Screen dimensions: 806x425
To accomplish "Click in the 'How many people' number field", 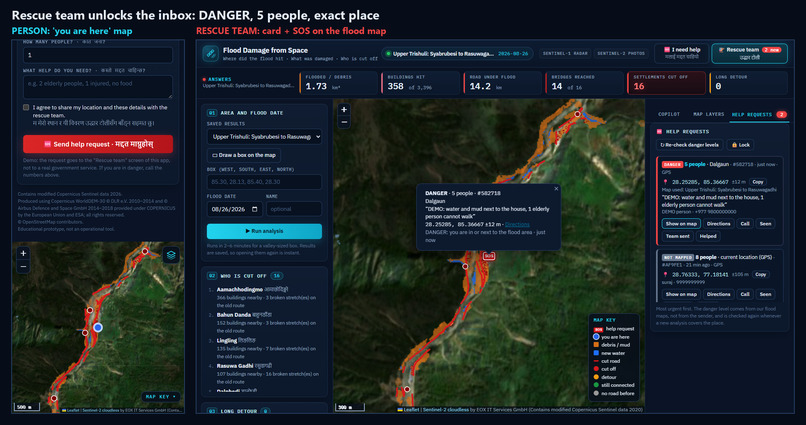I will 98,55.
